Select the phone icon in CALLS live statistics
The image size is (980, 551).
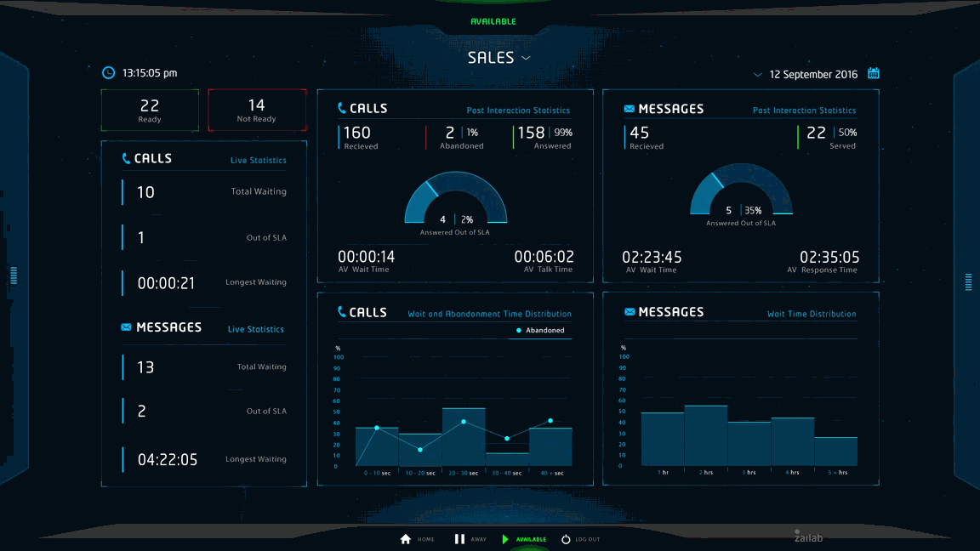(126, 158)
